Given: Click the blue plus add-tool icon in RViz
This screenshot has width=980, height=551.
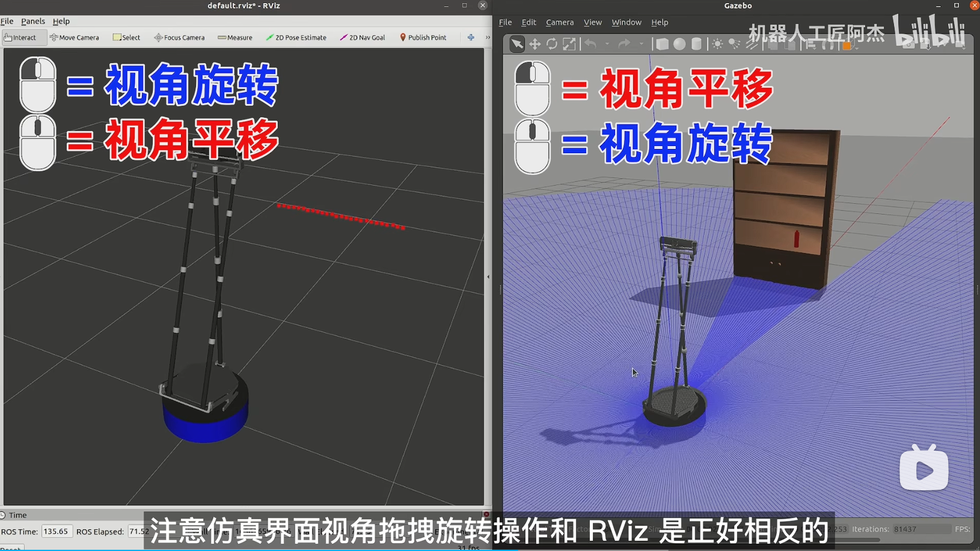Looking at the screenshot, I should coord(471,37).
